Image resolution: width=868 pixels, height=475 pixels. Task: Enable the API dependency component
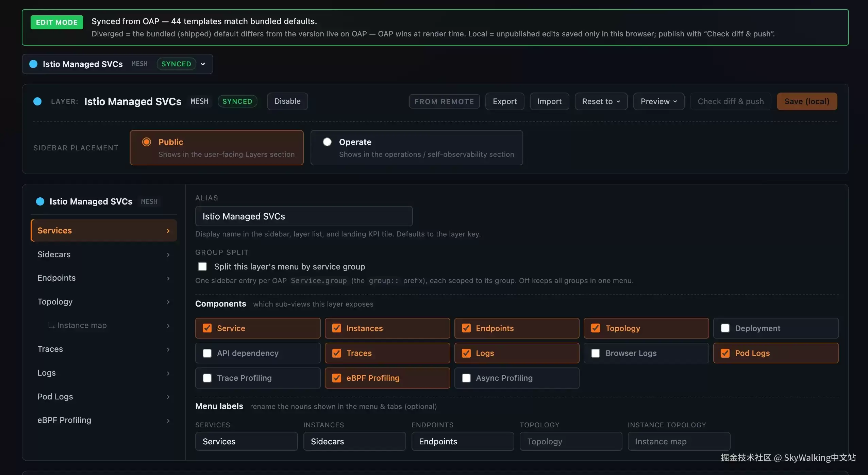coord(207,353)
